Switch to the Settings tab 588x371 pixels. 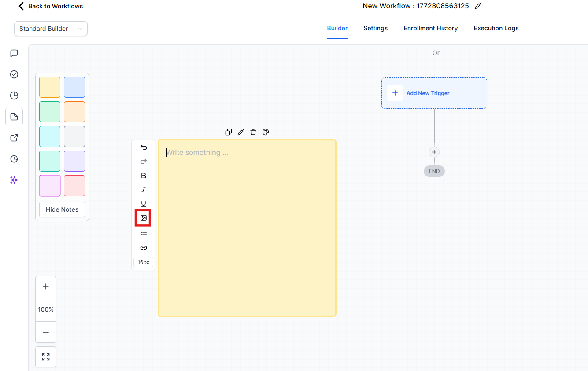(x=375, y=28)
